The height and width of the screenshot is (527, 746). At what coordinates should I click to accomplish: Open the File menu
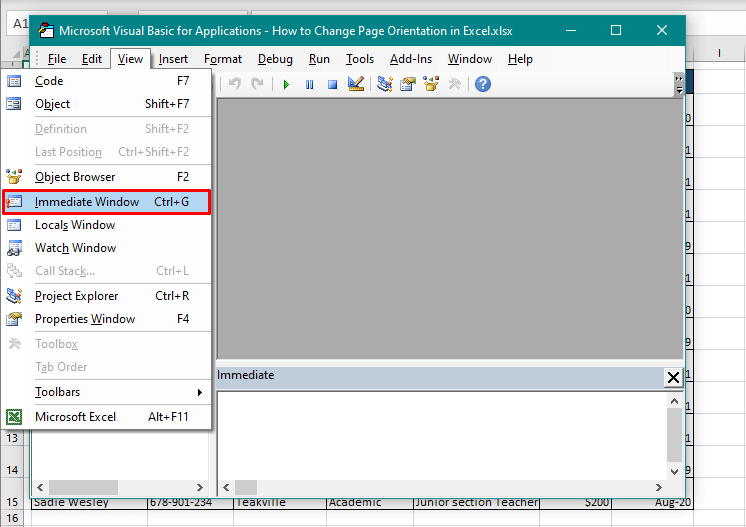click(57, 59)
